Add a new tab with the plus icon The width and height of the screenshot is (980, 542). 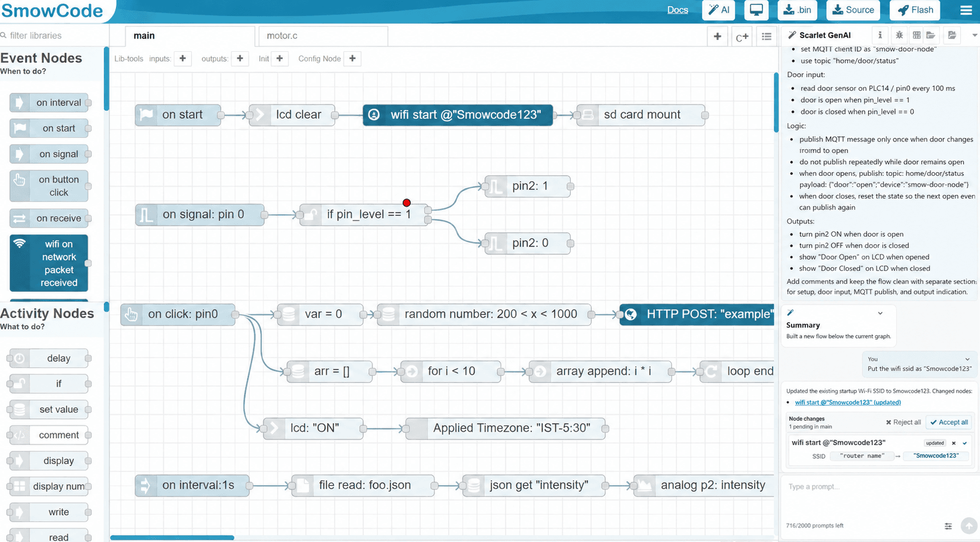point(717,36)
